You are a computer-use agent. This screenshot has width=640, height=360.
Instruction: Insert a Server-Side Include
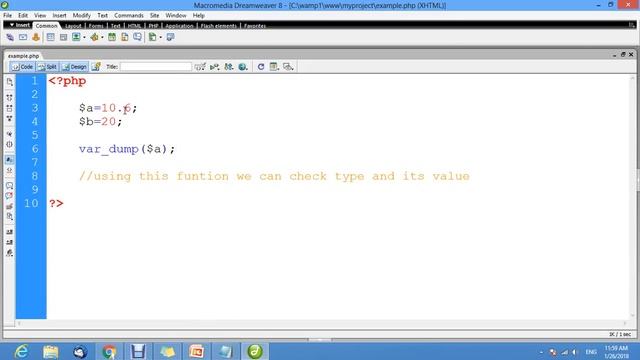point(125,38)
